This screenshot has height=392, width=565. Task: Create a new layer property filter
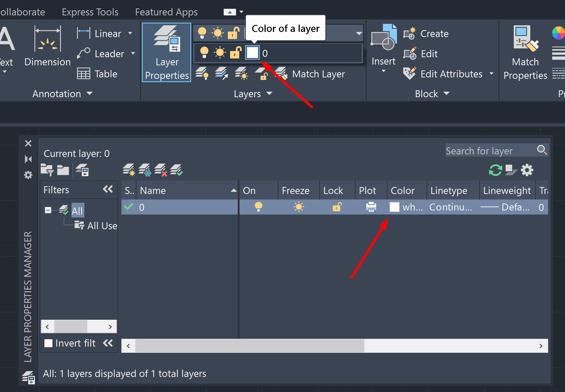click(47, 170)
